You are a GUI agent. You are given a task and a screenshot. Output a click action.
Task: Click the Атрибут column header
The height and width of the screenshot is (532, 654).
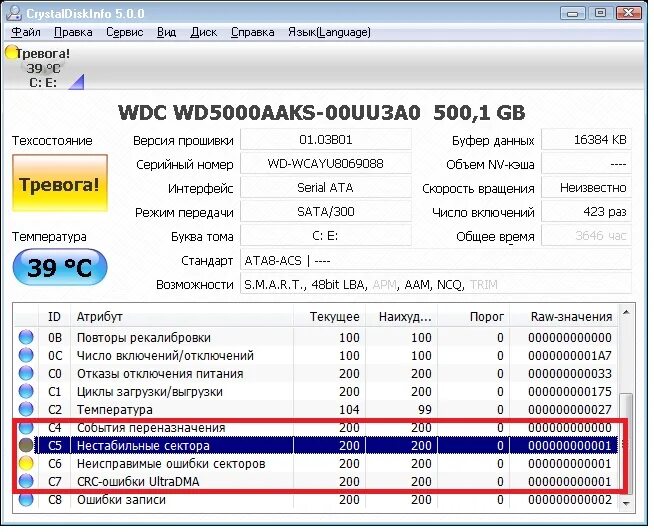(181, 317)
